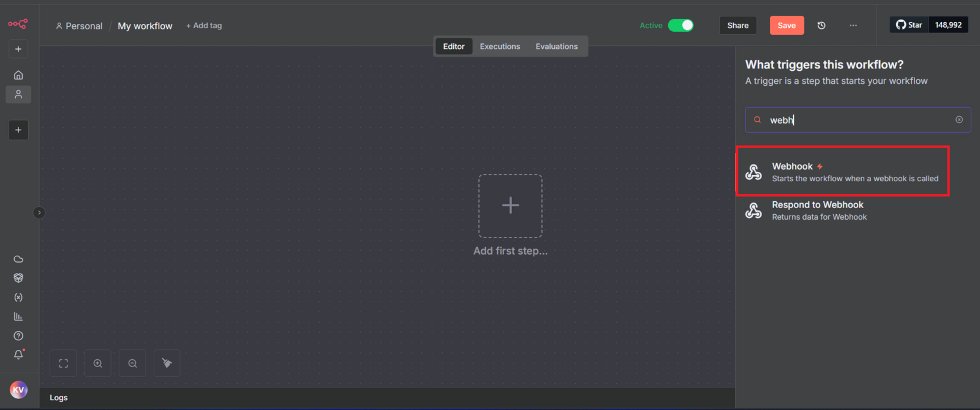The image size is (980, 410).
Task: Select the Webhook trigger node
Action: pos(842,172)
